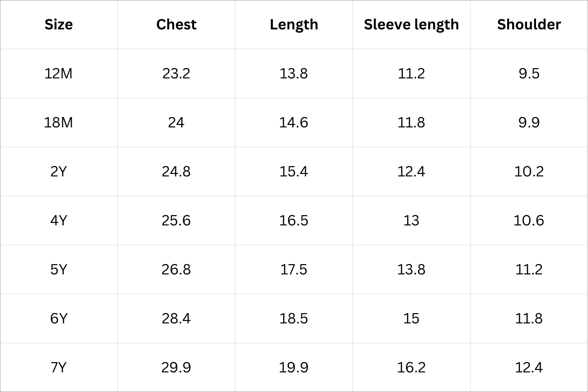This screenshot has height=392, width=588.
Task: Click the 2Y size cell
Action: click(59, 171)
